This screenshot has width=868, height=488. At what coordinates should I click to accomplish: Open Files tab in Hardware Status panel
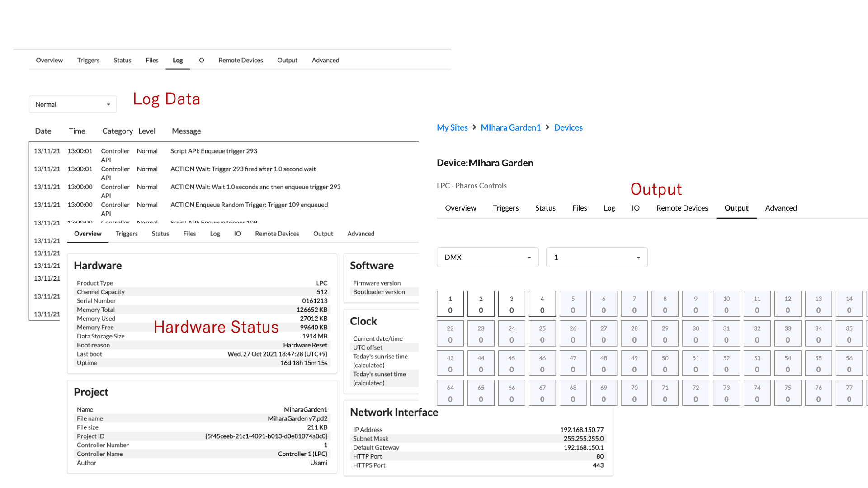tap(189, 234)
